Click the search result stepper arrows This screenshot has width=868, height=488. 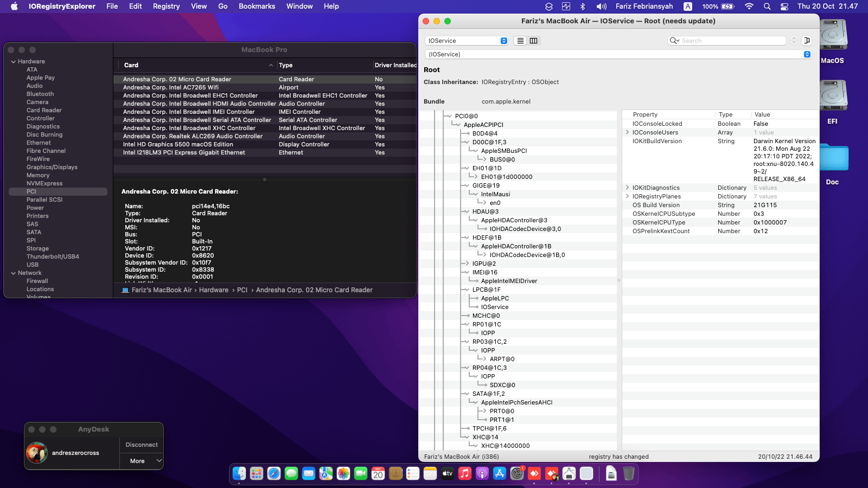click(794, 41)
